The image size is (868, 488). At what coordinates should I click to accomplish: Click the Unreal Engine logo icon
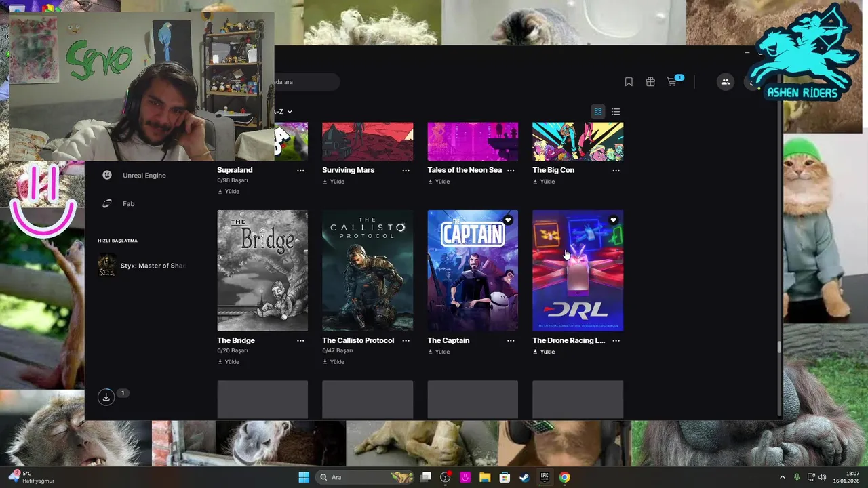click(107, 175)
